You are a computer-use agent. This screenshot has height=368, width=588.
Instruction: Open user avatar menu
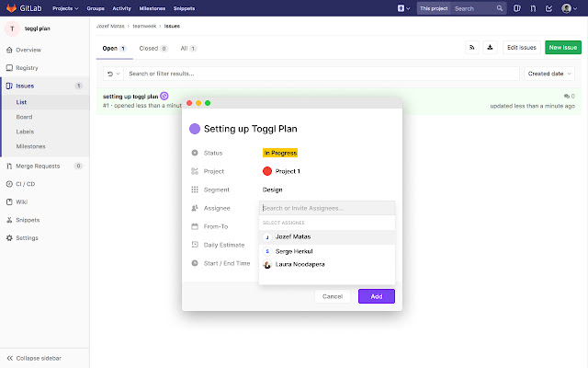570,8
